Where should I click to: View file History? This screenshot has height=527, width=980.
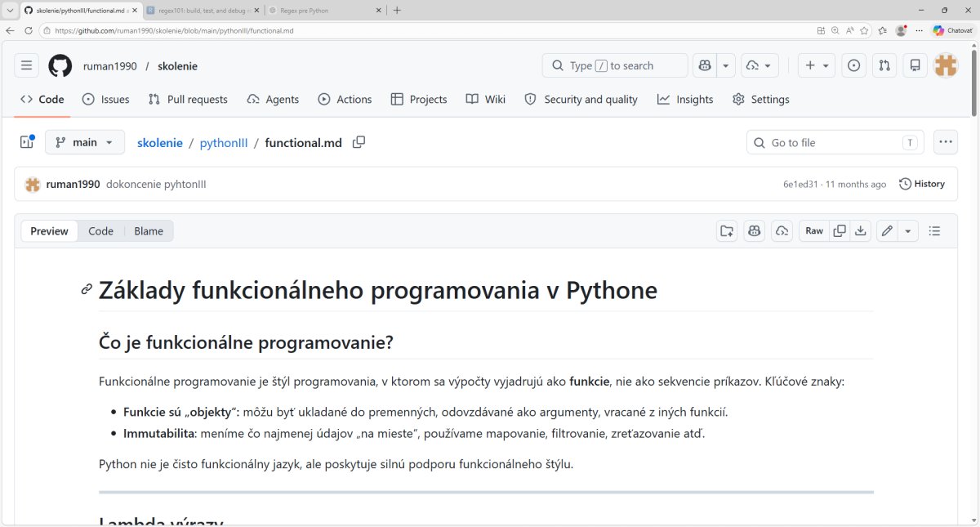[922, 184]
